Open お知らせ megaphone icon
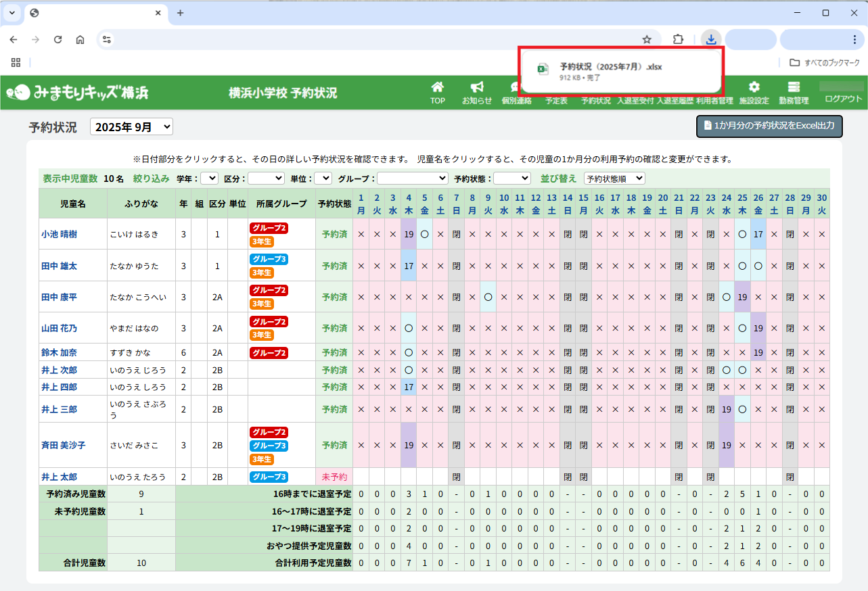The width and height of the screenshot is (868, 591). click(x=477, y=87)
